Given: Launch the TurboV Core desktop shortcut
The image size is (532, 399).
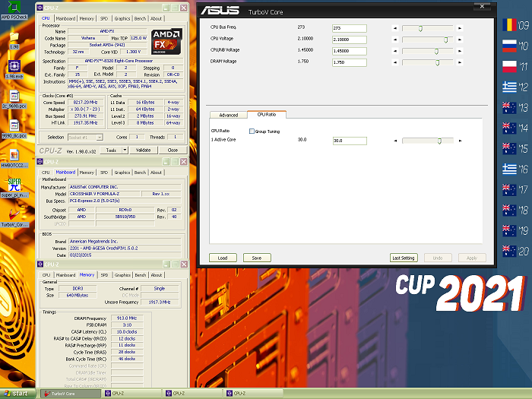Looking at the screenshot, I should pyautogui.click(x=14, y=217).
